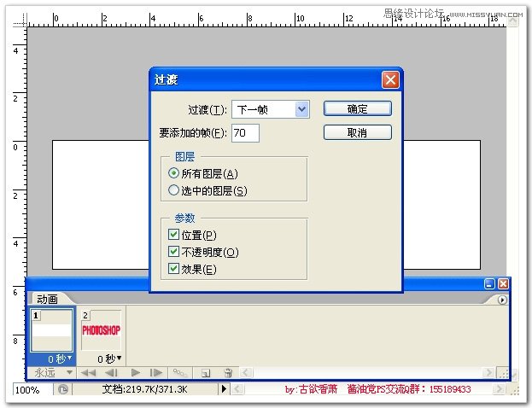This screenshot has height=408, width=532.
Task: Select animation frame 2 PHOTOSHOP thumbnail
Action: [101, 330]
